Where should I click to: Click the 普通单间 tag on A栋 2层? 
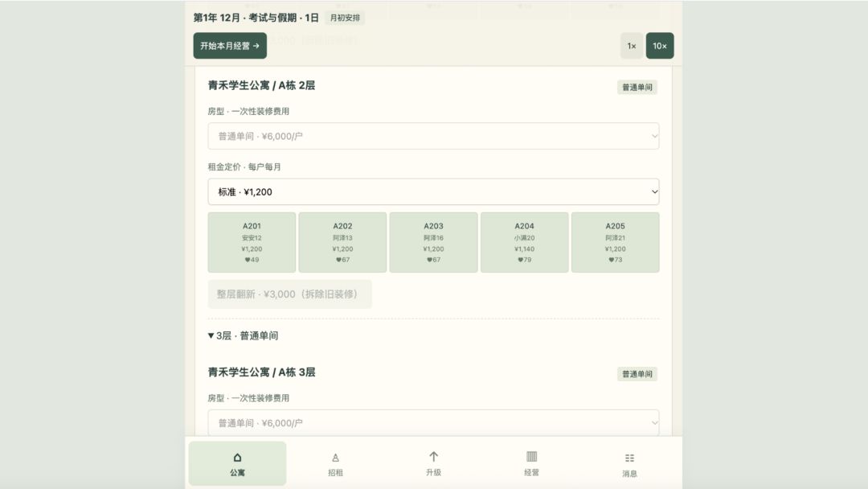tap(637, 87)
